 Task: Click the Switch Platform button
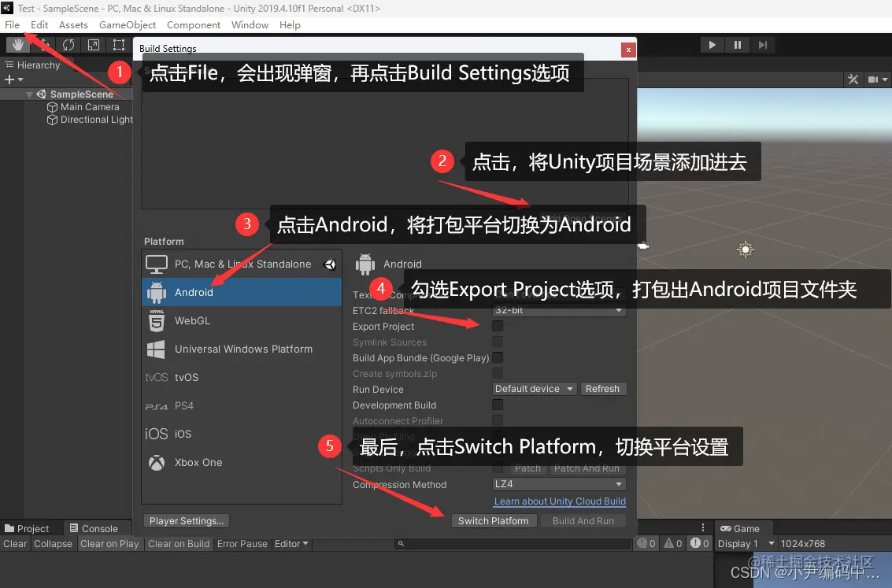tap(493, 521)
